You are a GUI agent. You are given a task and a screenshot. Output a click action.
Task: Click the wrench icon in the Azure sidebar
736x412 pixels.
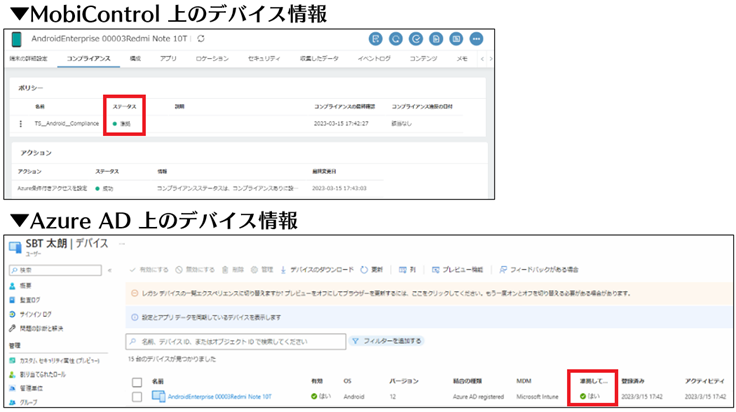tap(13, 328)
